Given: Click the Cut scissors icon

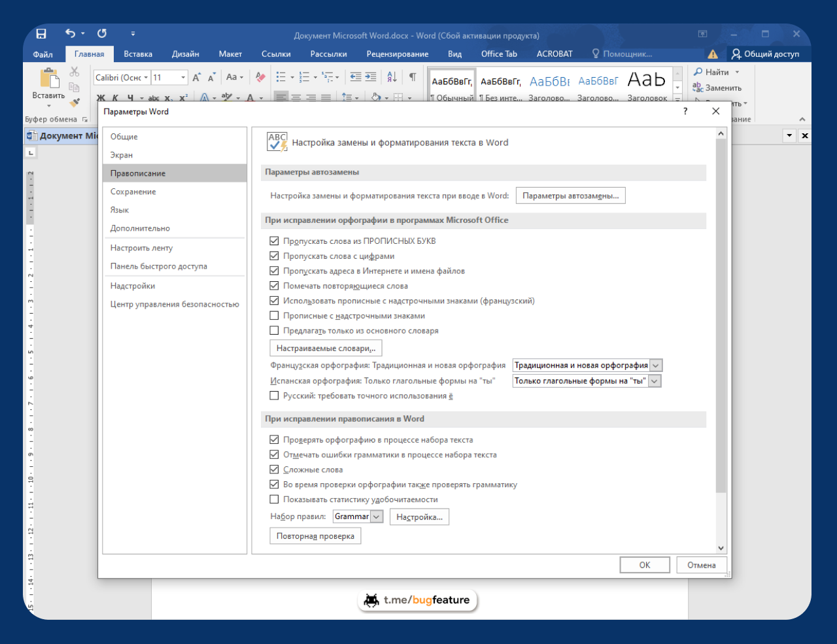Looking at the screenshot, I should 75,72.
